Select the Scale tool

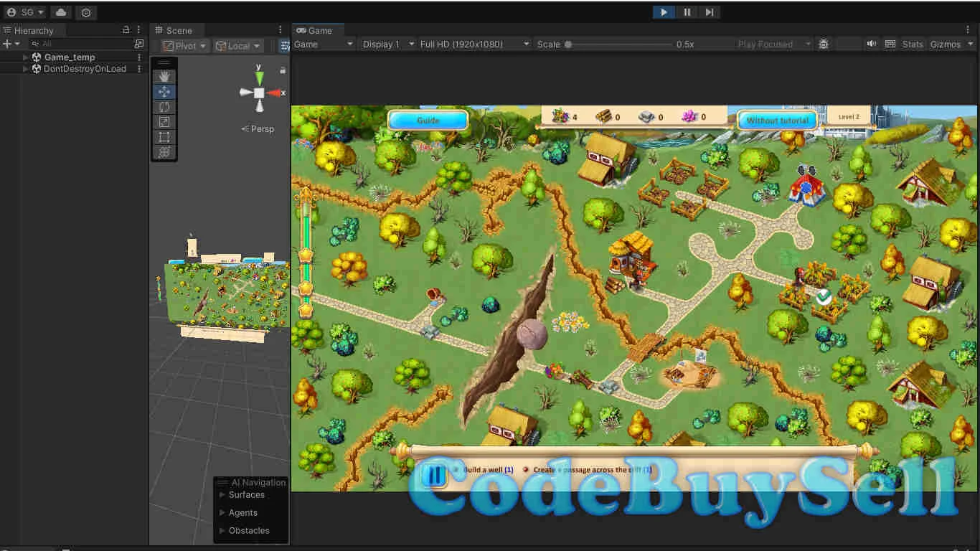click(164, 121)
